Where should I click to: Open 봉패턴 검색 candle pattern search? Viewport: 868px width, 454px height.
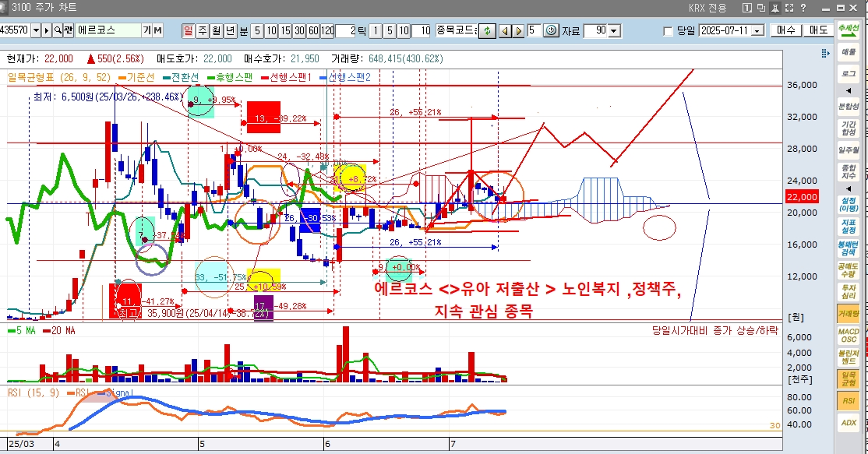click(x=849, y=248)
